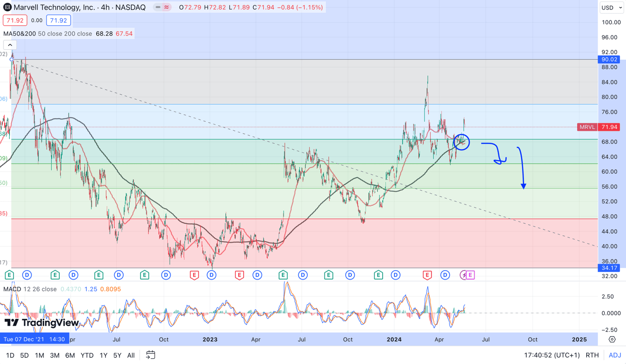Switch to the 1M time range
Viewport: 626px width, 364px height.
[x=39, y=355]
